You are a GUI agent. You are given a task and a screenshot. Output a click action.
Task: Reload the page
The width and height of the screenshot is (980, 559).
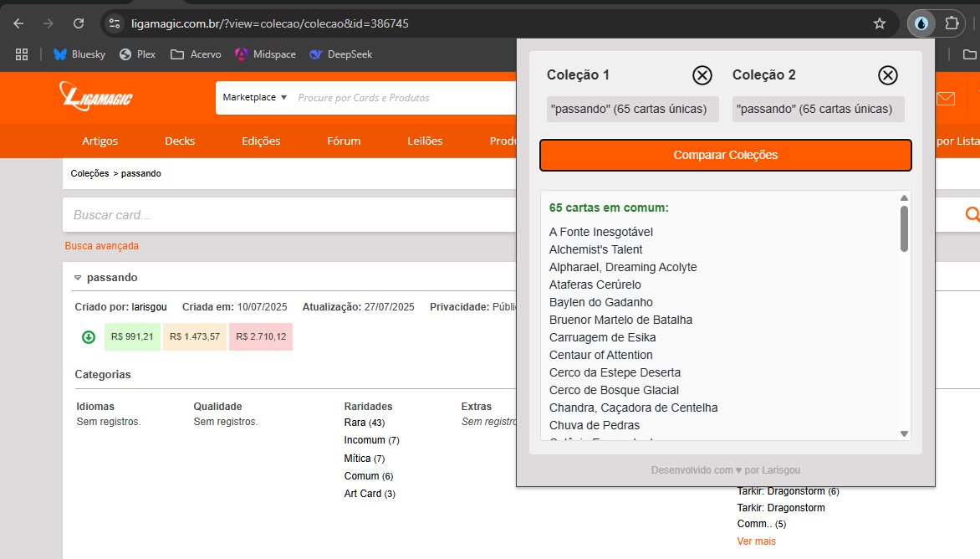(79, 23)
